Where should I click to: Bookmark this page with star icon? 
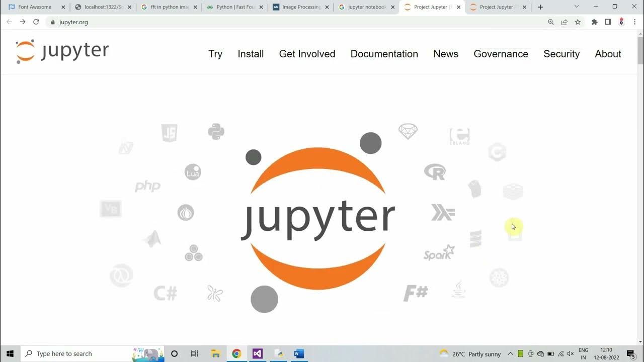(x=578, y=22)
